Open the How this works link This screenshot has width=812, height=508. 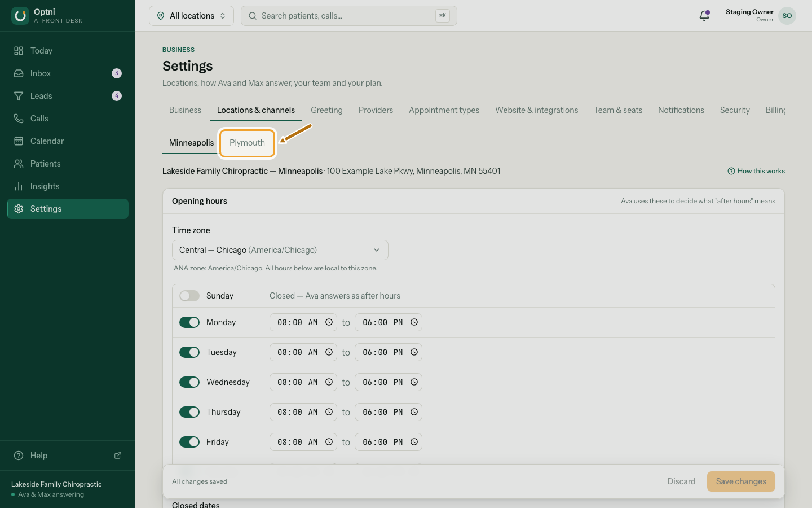[x=756, y=171]
